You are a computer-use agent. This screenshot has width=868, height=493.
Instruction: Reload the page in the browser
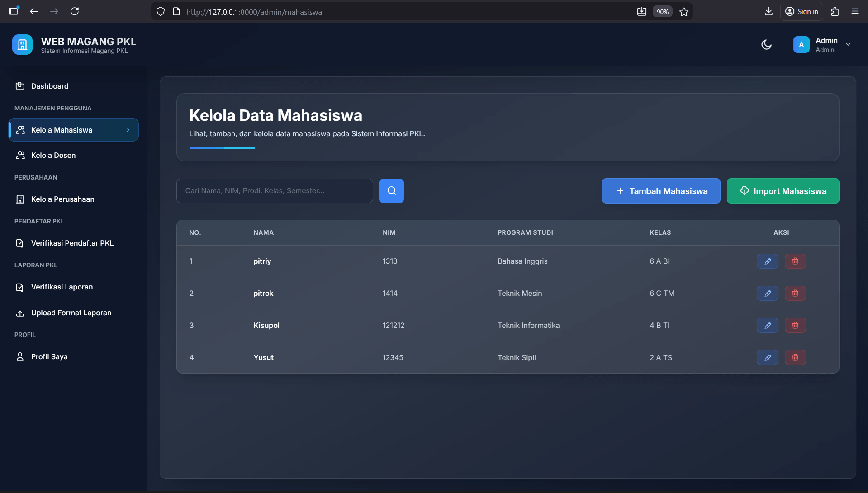[75, 12]
